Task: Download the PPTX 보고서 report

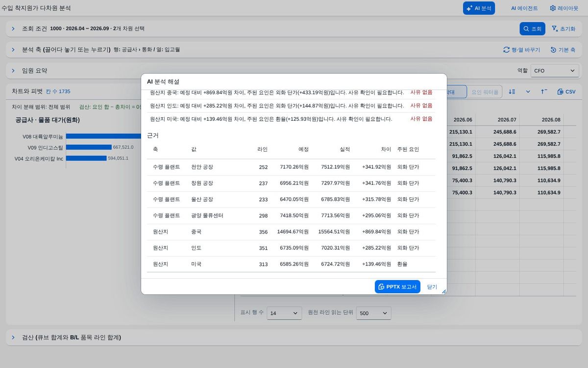Action: point(397,287)
